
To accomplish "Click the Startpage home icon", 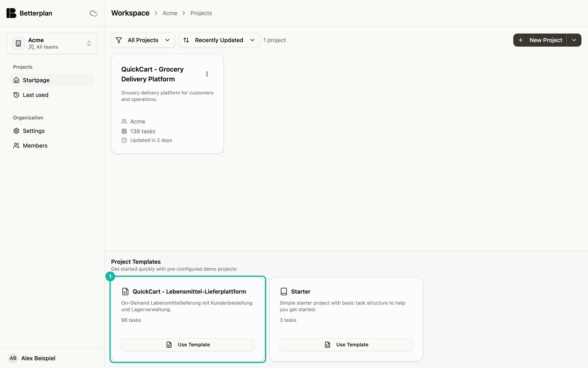I will (16, 80).
